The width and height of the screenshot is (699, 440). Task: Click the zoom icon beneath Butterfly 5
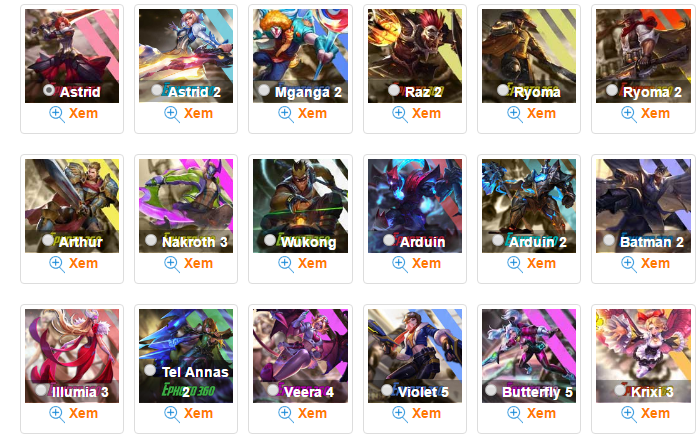pyautogui.click(x=515, y=415)
